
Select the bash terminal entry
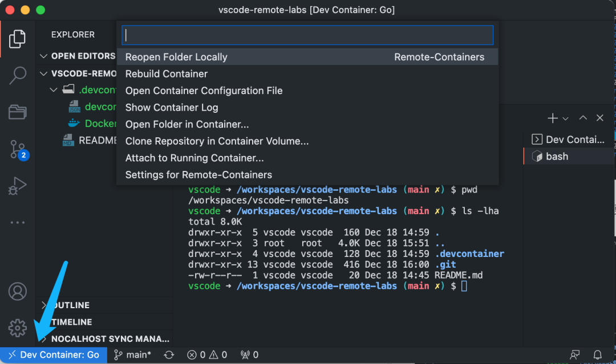pyautogui.click(x=569, y=156)
